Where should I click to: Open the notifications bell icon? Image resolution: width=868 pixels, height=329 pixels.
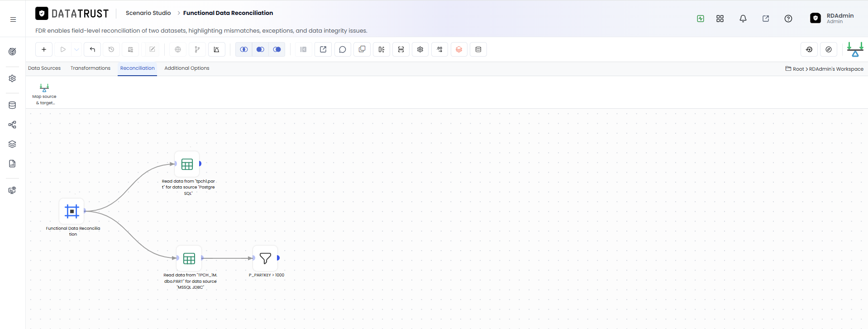coord(743,19)
